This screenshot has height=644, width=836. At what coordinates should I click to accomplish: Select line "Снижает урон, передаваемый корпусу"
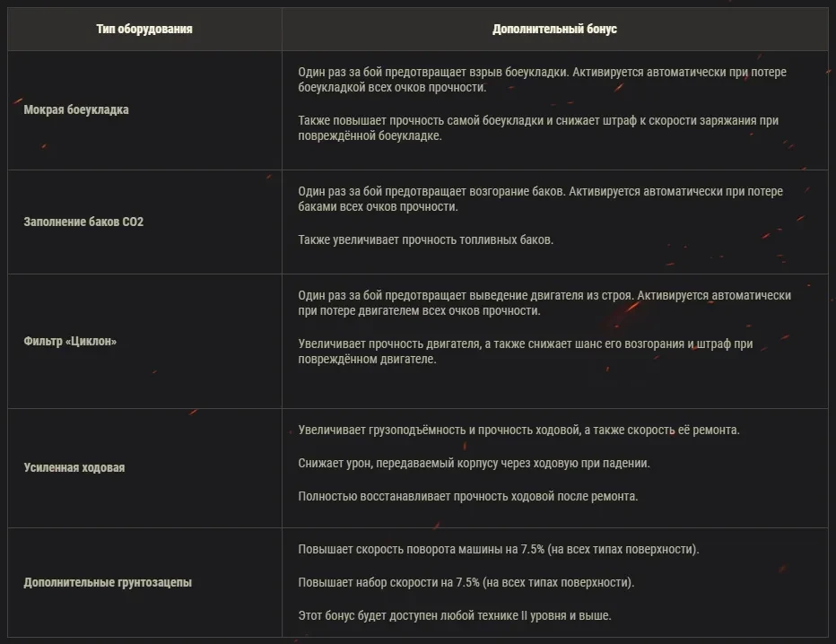click(474, 463)
